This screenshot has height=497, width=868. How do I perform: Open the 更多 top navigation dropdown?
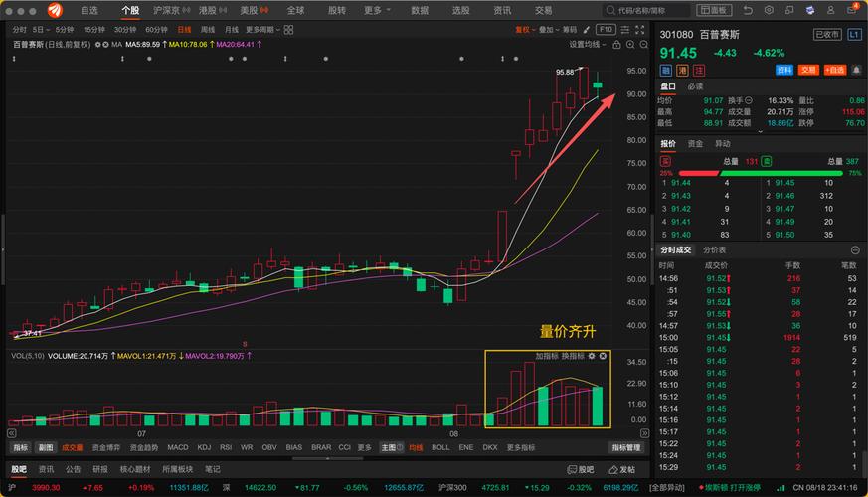[x=377, y=10]
